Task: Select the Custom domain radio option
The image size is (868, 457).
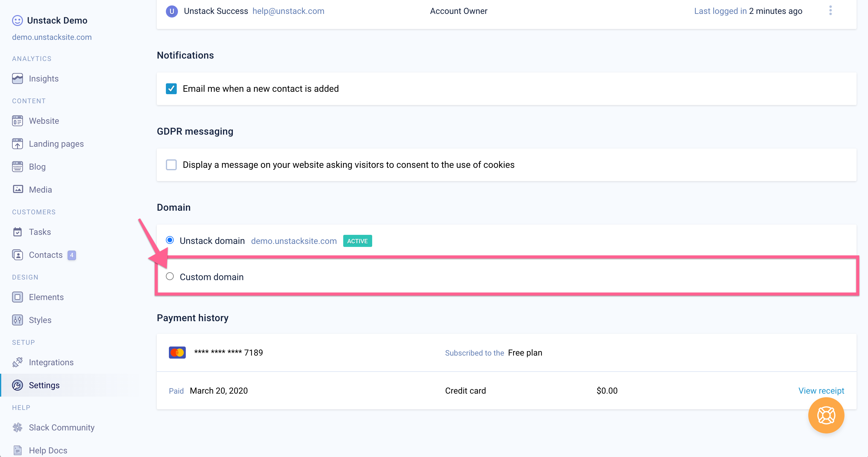Action: coord(170,276)
